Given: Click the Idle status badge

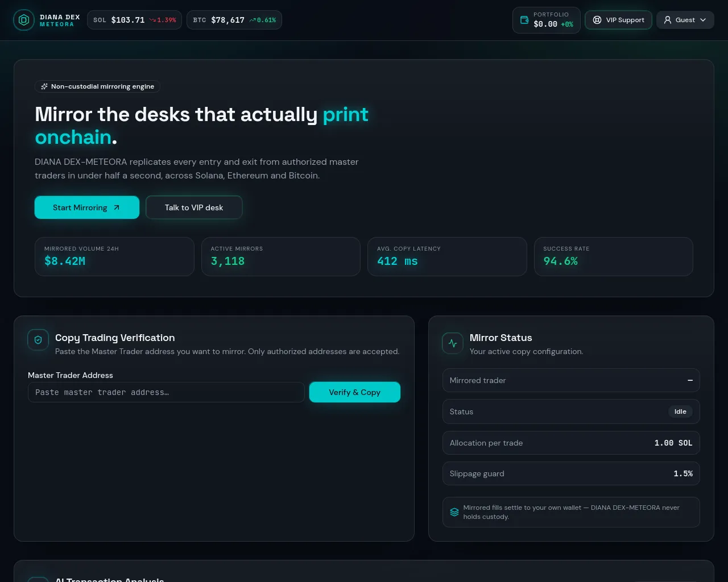Looking at the screenshot, I should point(680,411).
